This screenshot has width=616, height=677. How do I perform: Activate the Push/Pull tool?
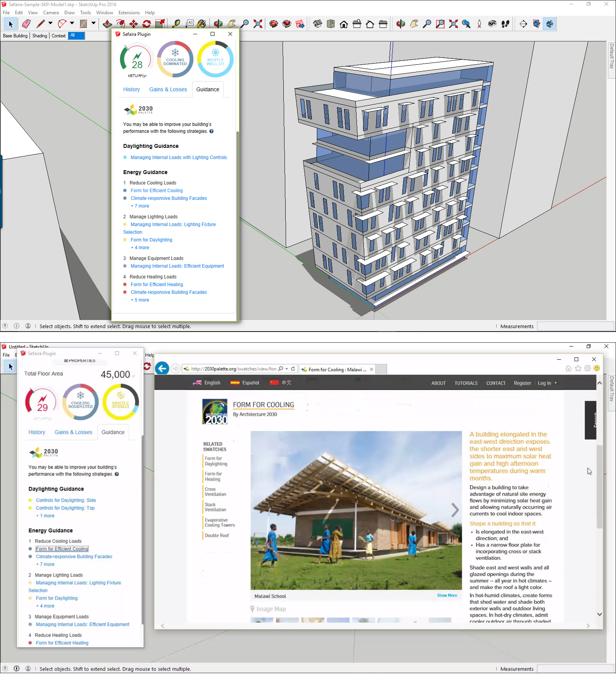pyautogui.click(x=107, y=24)
